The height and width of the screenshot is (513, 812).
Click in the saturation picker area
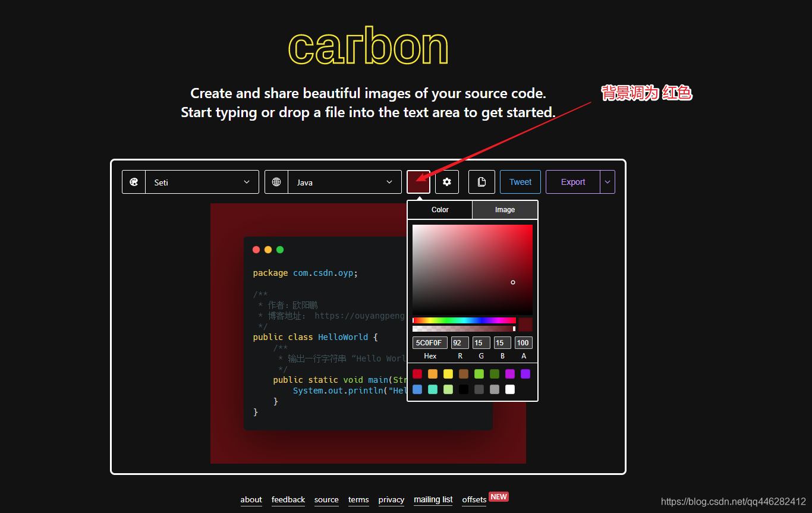(x=473, y=269)
